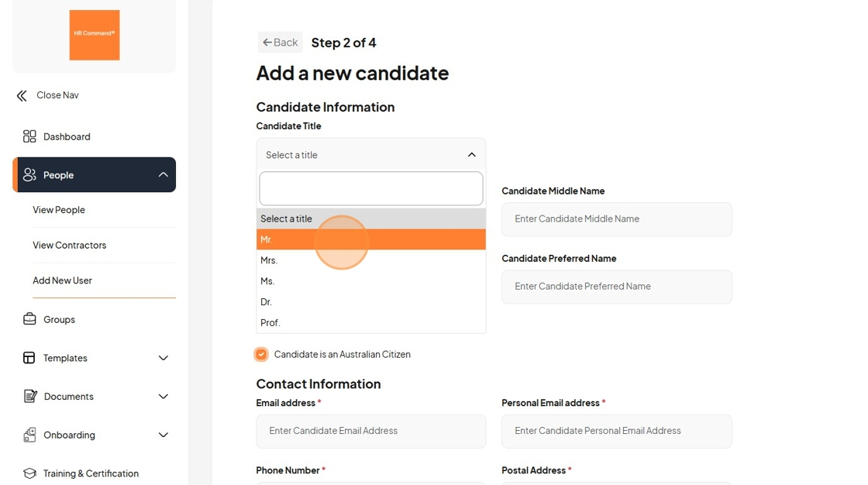The image size is (868, 485).
Task: Click the People users icon
Action: coord(29,175)
